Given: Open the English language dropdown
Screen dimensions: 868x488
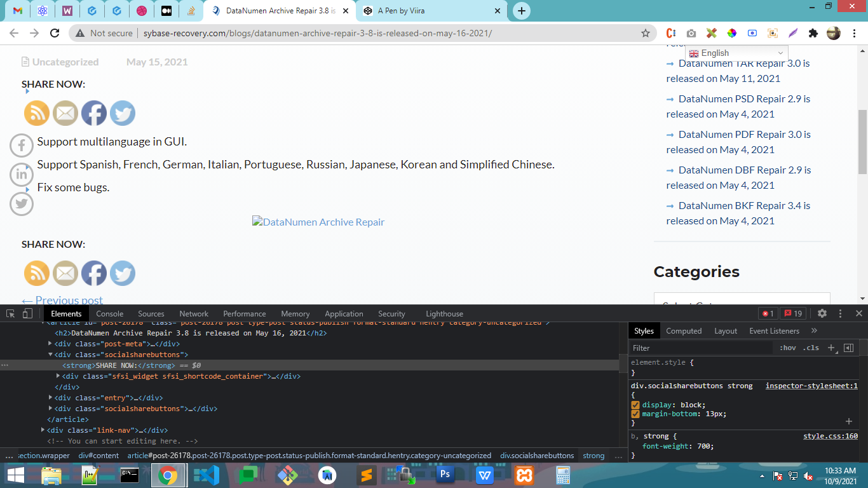Looking at the screenshot, I should tap(736, 53).
